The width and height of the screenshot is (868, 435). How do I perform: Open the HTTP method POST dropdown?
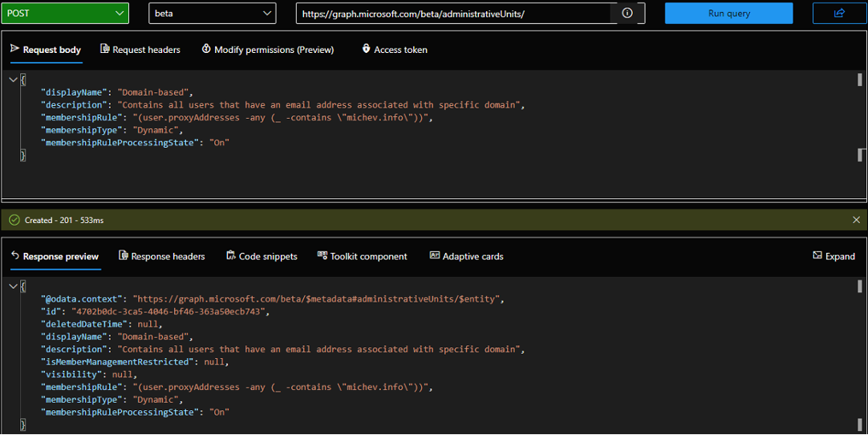[64, 14]
